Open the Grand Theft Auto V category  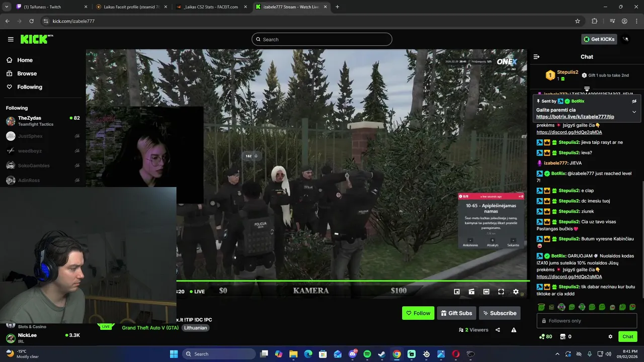[150, 328]
